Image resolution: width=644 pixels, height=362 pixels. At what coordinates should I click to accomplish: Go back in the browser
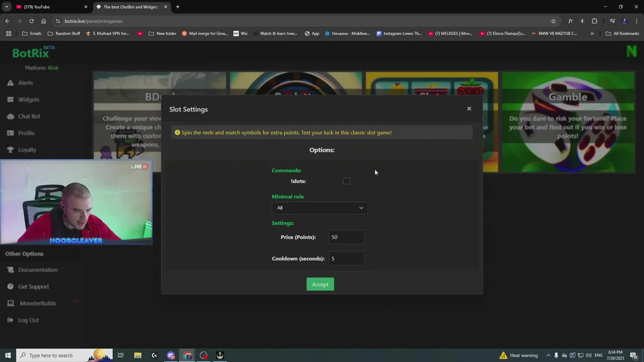coord(7,21)
